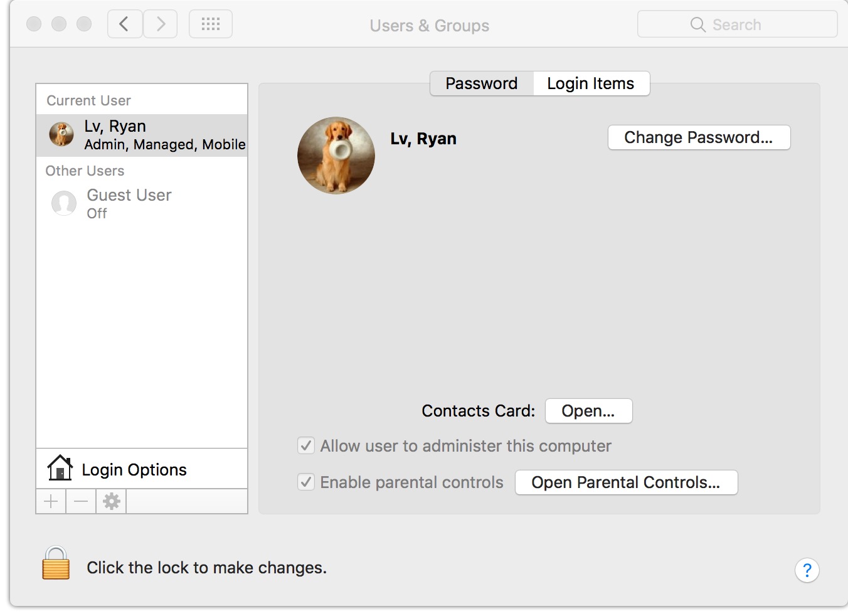Toggle Enable parental controls checkbox
The width and height of the screenshot is (848, 616).
[x=306, y=482]
